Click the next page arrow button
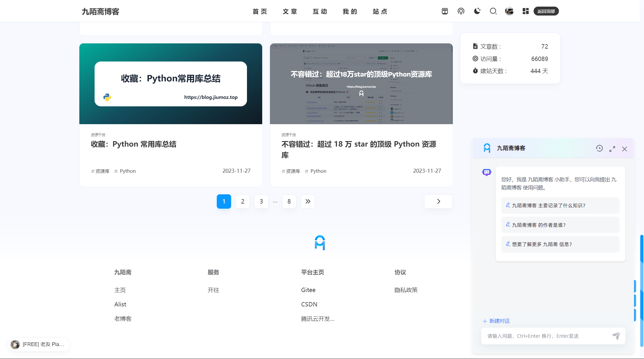This screenshot has width=644, height=359. [438, 201]
